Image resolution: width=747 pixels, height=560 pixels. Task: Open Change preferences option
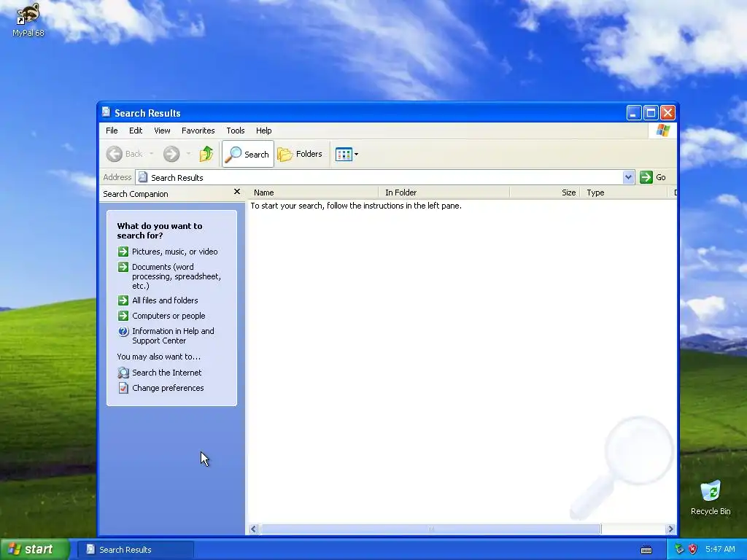click(168, 388)
